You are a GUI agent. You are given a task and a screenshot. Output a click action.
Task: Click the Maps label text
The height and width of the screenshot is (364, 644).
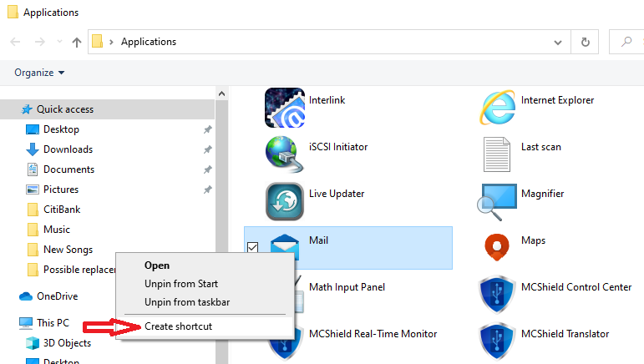[533, 240]
